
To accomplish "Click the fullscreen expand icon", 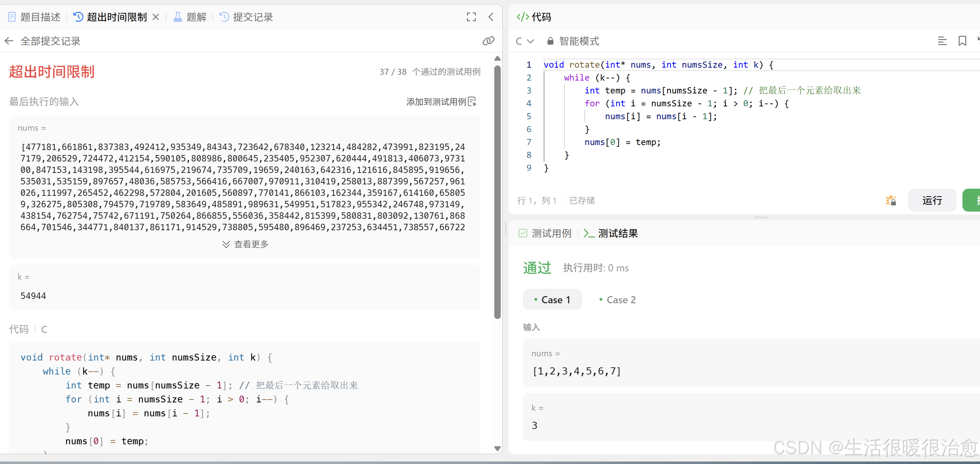I will 471,17.
